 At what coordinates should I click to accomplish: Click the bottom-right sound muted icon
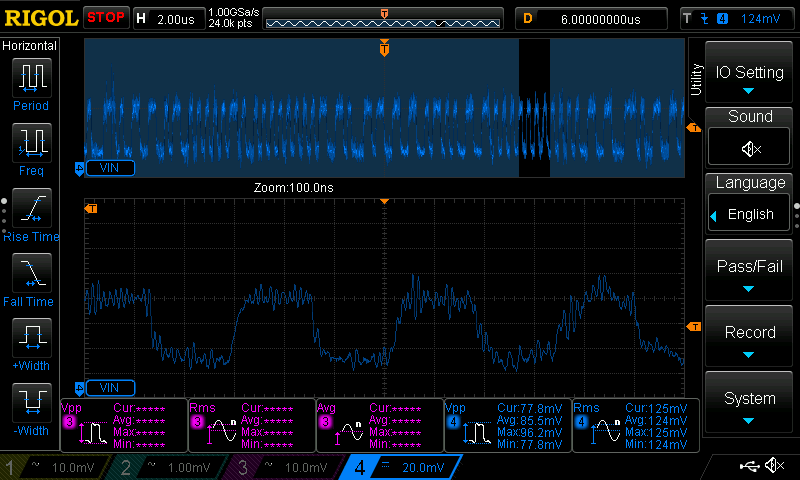(x=775, y=465)
